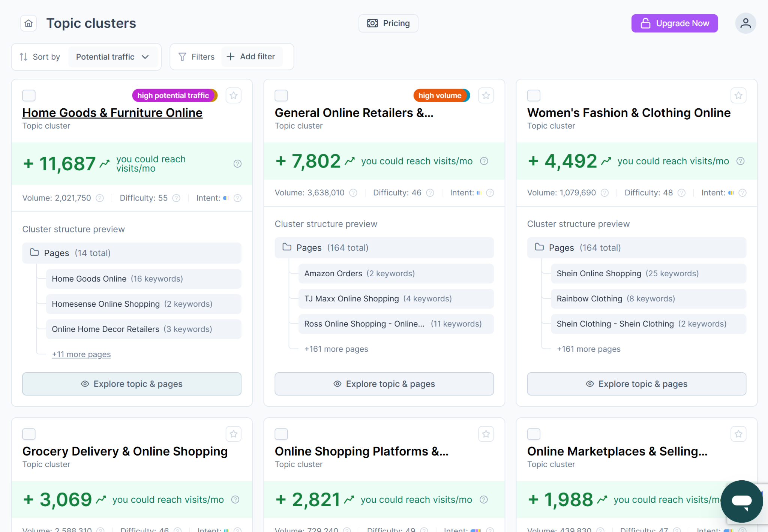The height and width of the screenshot is (532, 768).
Task: Open the Pricing page
Action: point(388,24)
